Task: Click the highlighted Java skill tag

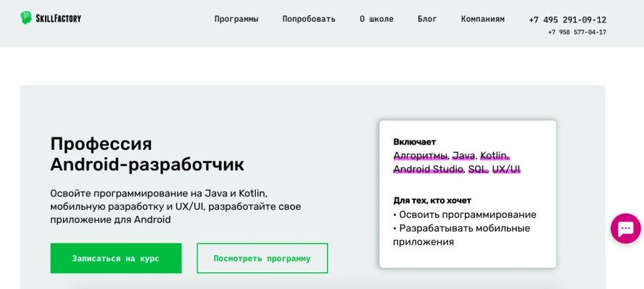Action: [463, 156]
